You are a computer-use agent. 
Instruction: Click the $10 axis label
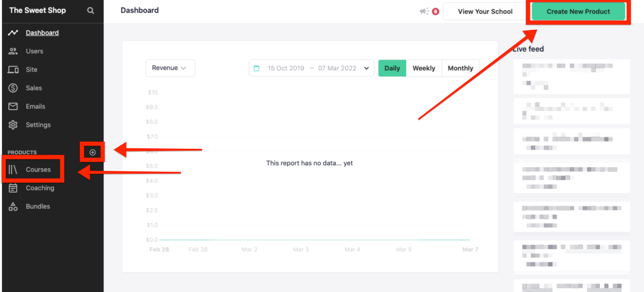tap(153, 93)
